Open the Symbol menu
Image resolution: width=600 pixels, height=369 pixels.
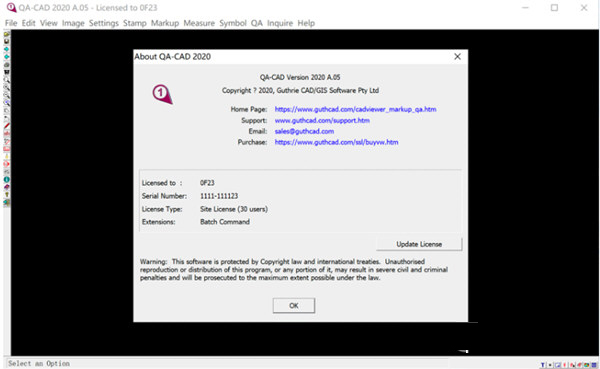(233, 23)
